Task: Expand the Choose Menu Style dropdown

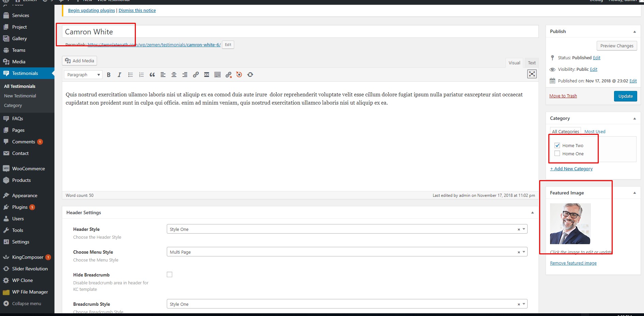Action: click(347, 252)
